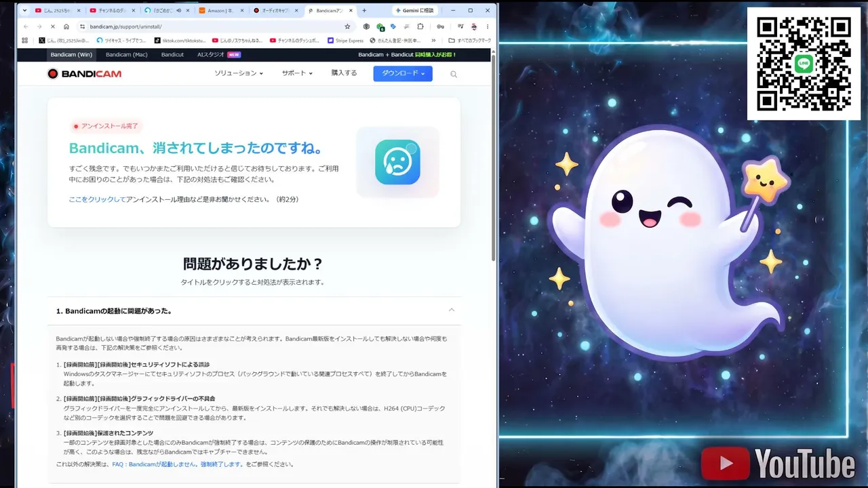This screenshot has height=488, width=868.
Task: Click the blue tag extension icon
Action: (393, 26)
